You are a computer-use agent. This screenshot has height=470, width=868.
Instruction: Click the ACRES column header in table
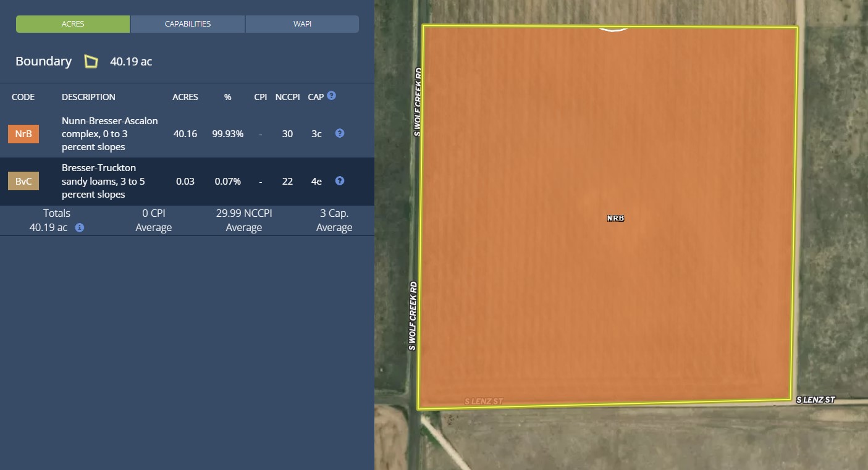coord(185,97)
